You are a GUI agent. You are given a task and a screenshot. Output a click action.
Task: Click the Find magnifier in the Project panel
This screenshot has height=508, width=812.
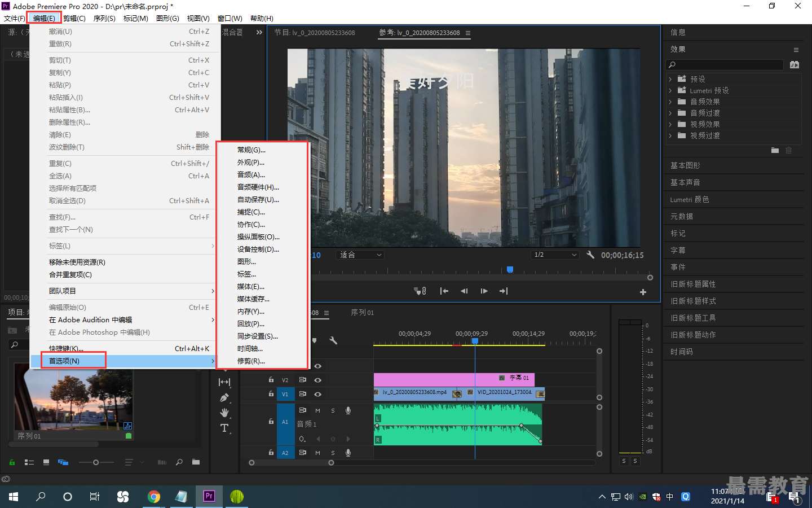point(179,462)
